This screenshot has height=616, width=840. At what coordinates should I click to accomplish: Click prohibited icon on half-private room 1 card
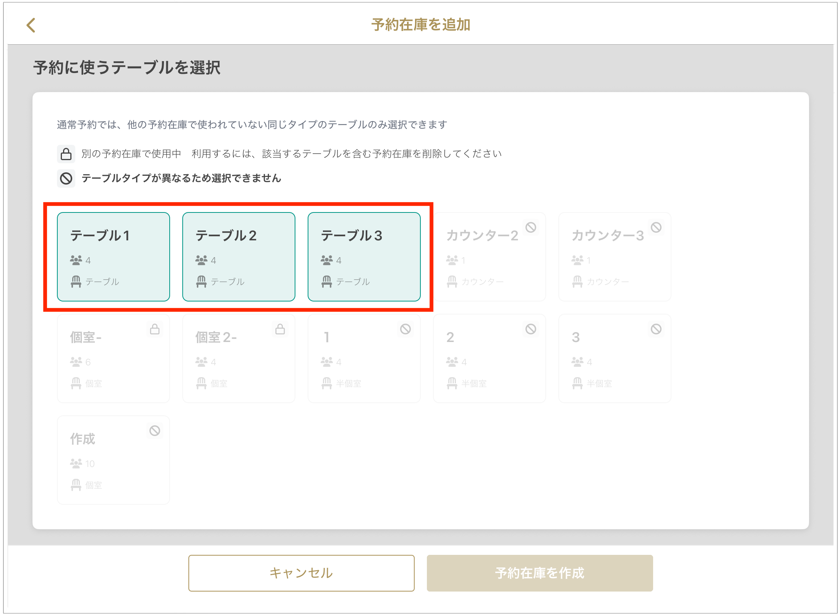tap(405, 329)
